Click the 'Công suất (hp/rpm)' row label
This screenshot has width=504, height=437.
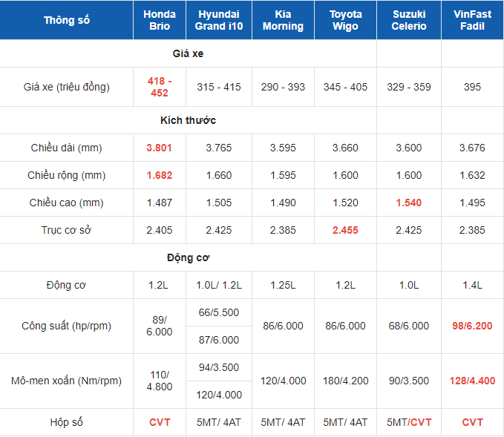pyautogui.click(x=67, y=326)
